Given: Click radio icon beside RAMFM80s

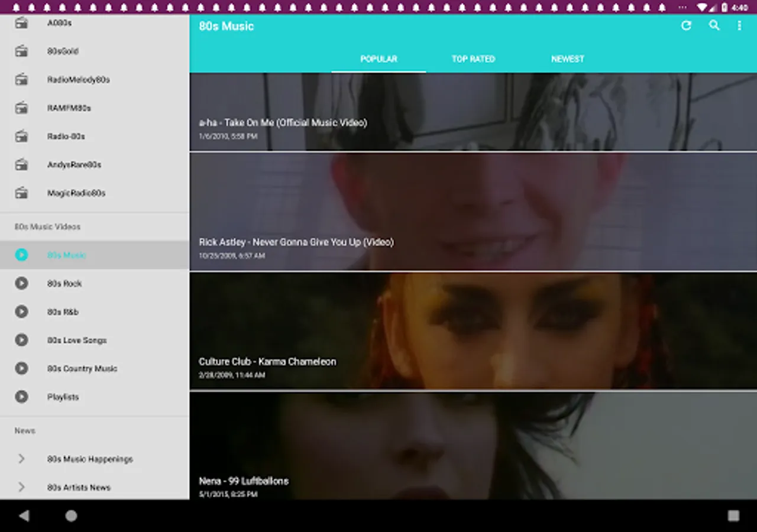Looking at the screenshot, I should (x=21, y=108).
